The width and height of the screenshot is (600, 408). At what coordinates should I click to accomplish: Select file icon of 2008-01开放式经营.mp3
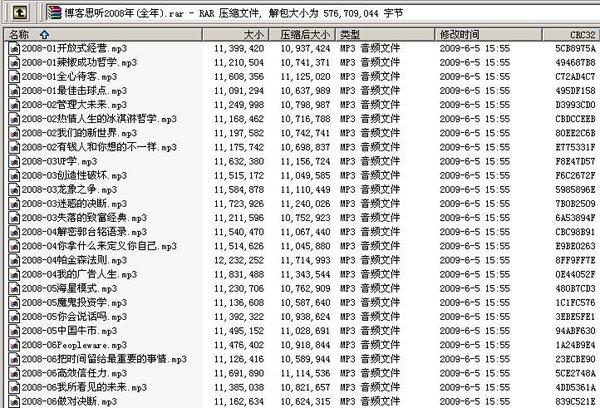coord(14,49)
